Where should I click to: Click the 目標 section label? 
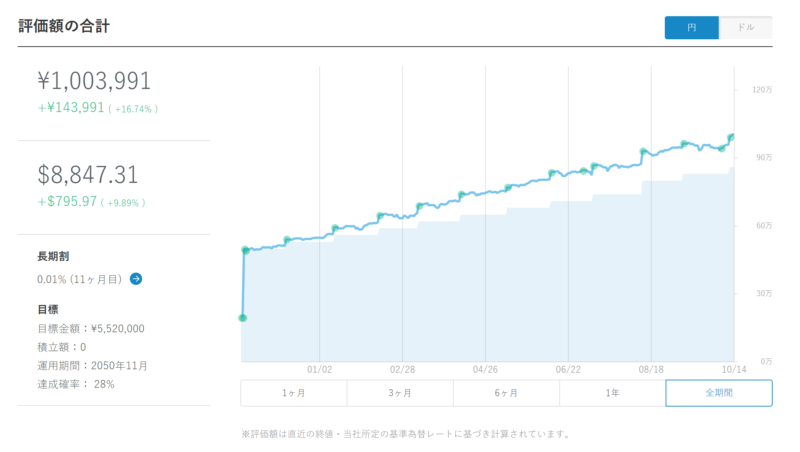[47, 310]
